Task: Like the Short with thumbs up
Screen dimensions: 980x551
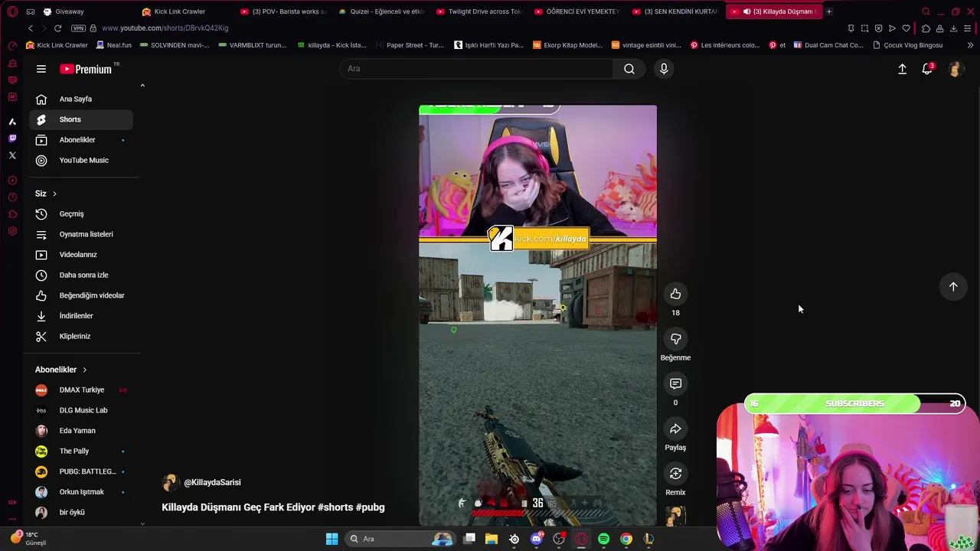Action: [x=675, y=294]
